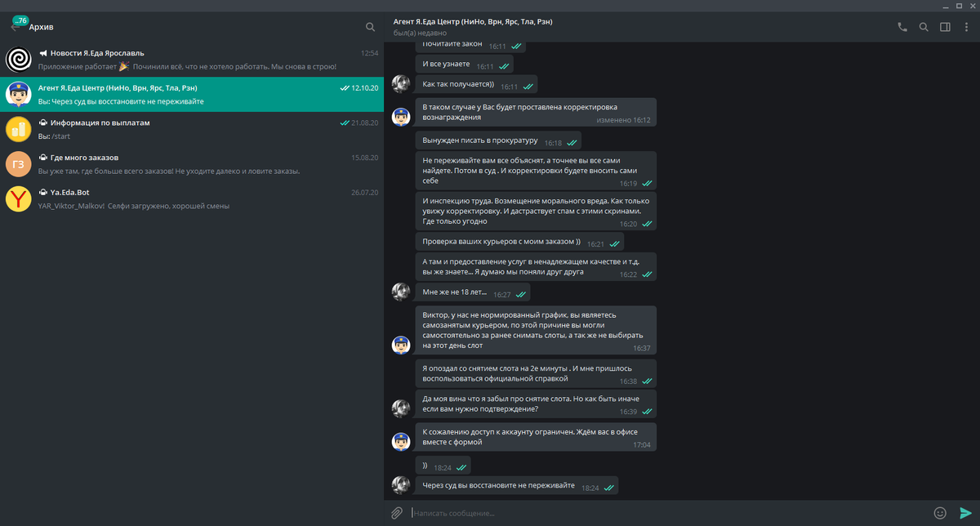
Task: Click the short )) message at 18:24
Action: coord(443,466)
